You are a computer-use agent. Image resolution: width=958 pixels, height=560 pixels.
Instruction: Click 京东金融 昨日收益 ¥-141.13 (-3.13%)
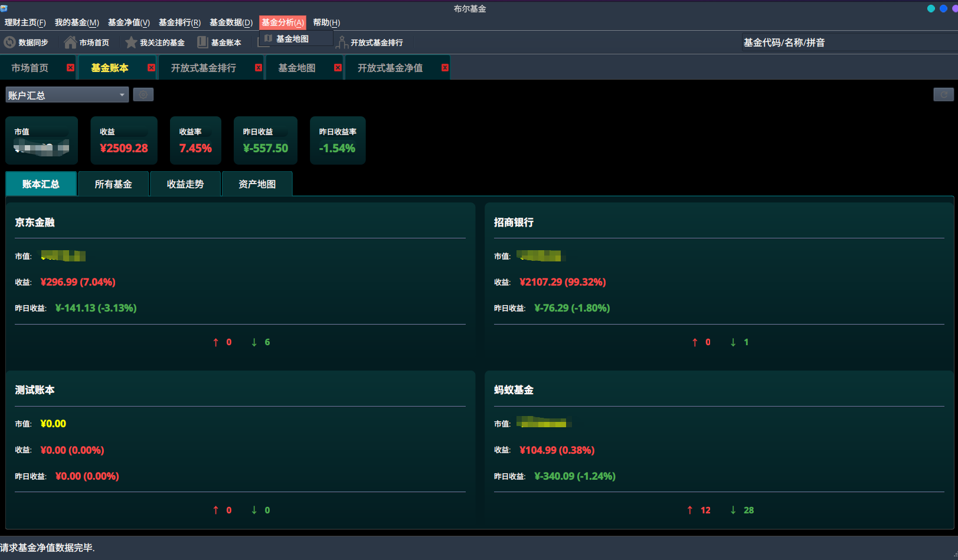(96, 308)
